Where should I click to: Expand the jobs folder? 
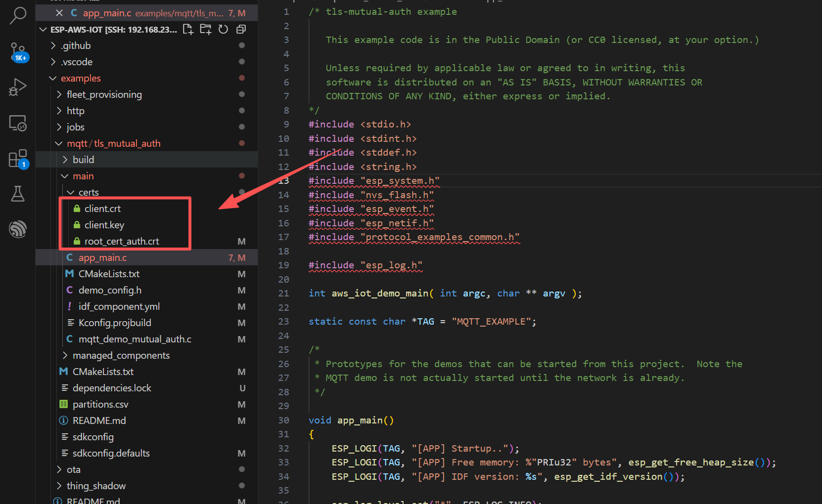pos(59,127)
